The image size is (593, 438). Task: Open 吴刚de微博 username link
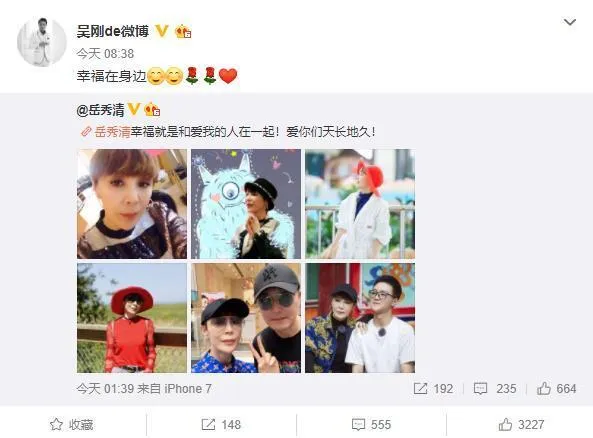[x=113, y=31]
